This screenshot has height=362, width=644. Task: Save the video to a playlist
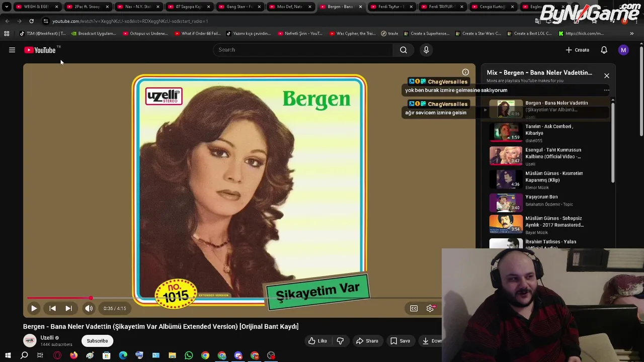(400, 341)
